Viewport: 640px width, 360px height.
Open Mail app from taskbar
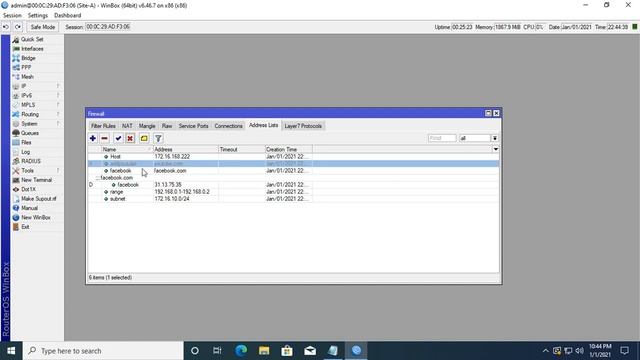(310, 351)
